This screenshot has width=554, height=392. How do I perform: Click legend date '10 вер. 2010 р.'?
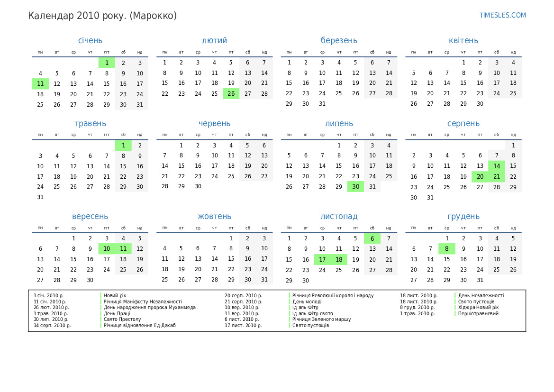point(242,308)
